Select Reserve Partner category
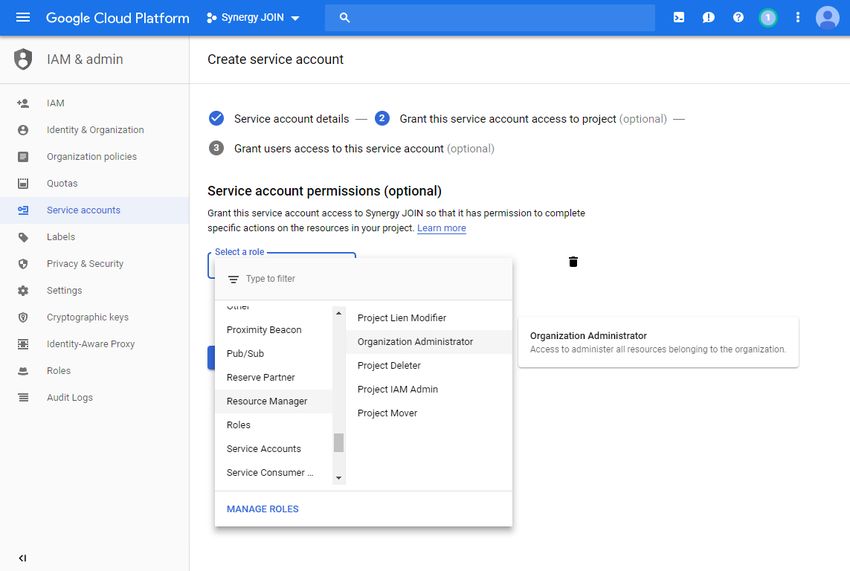Viewport: 850px width, 571px height. point(274,377)
